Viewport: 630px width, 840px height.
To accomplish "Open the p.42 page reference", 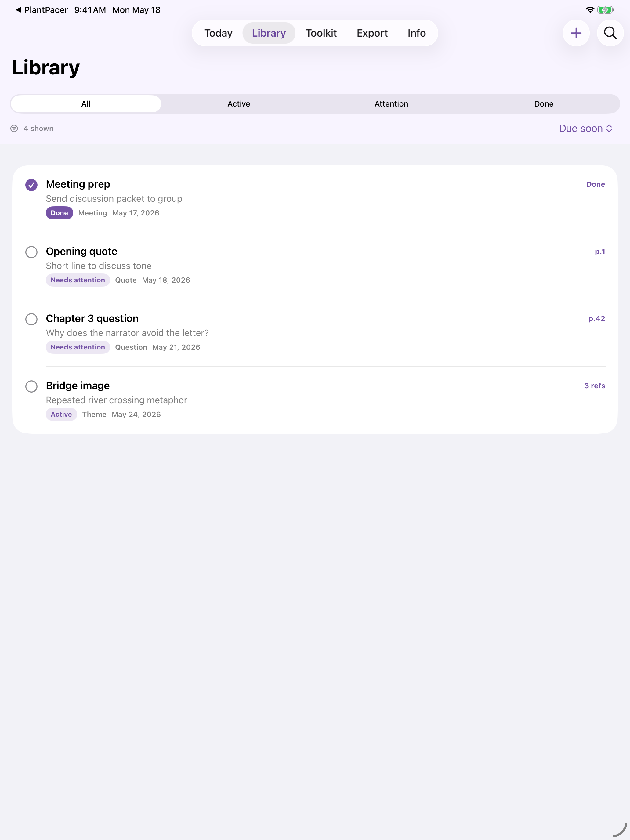I will coord(597,319).
